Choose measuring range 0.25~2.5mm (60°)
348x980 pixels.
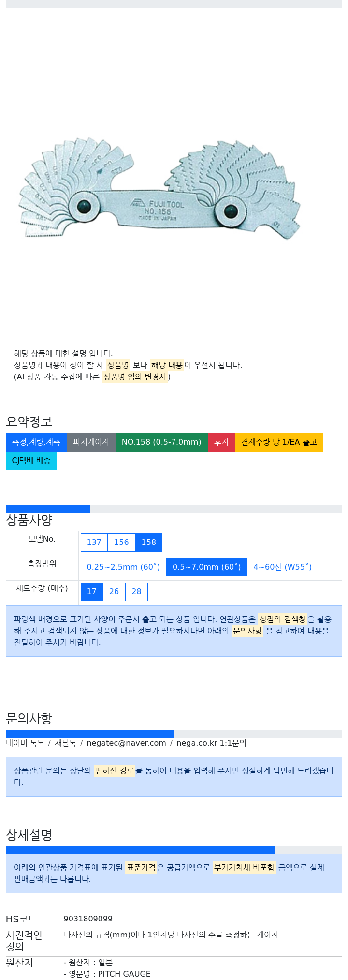[123, 567]
